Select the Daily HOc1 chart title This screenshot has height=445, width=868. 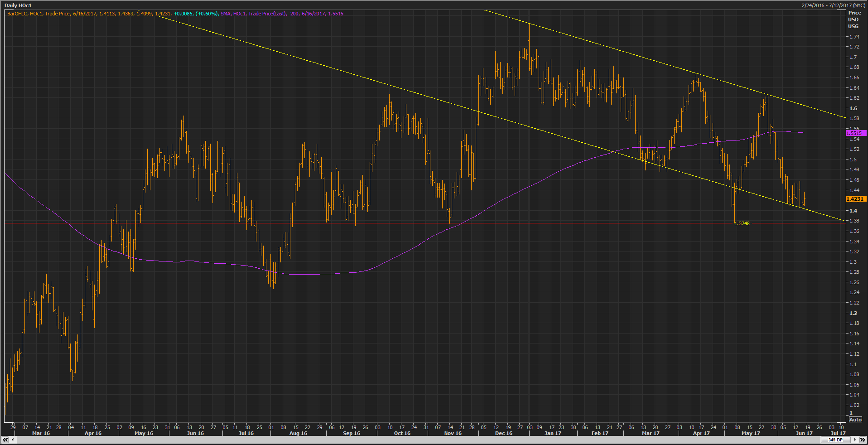click(18, 5)
